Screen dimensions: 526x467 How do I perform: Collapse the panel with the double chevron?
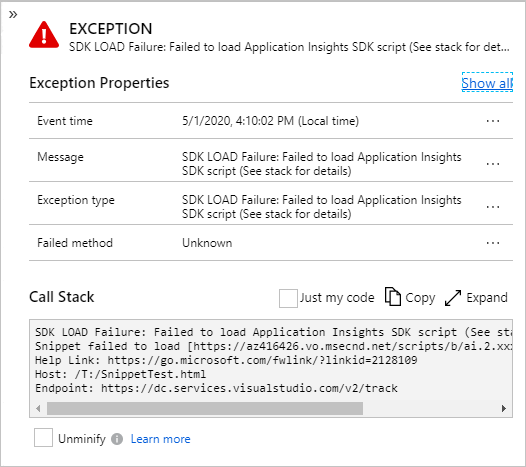(x=13, y=14)
